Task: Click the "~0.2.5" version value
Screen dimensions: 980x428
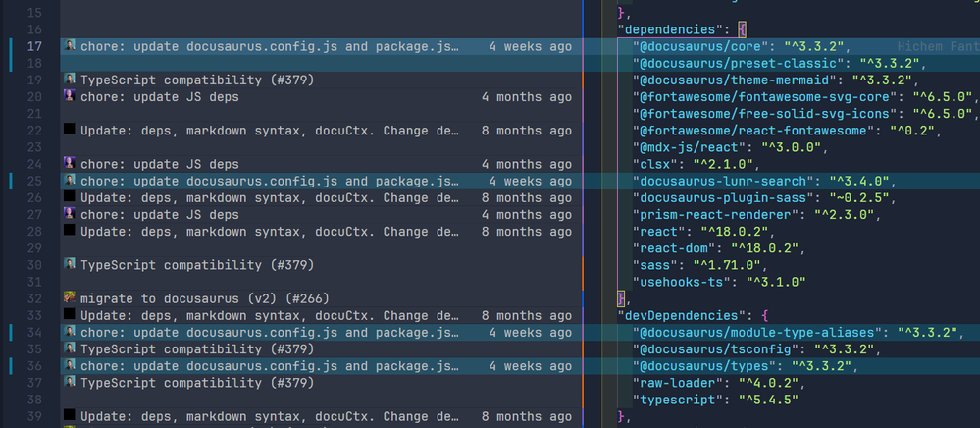Action: point(859,197)
